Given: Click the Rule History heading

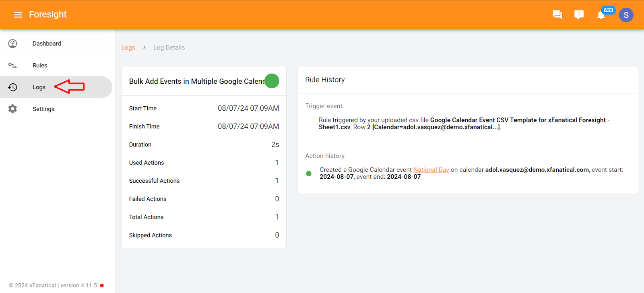Looking at the screenshot, I should [325, 80].
